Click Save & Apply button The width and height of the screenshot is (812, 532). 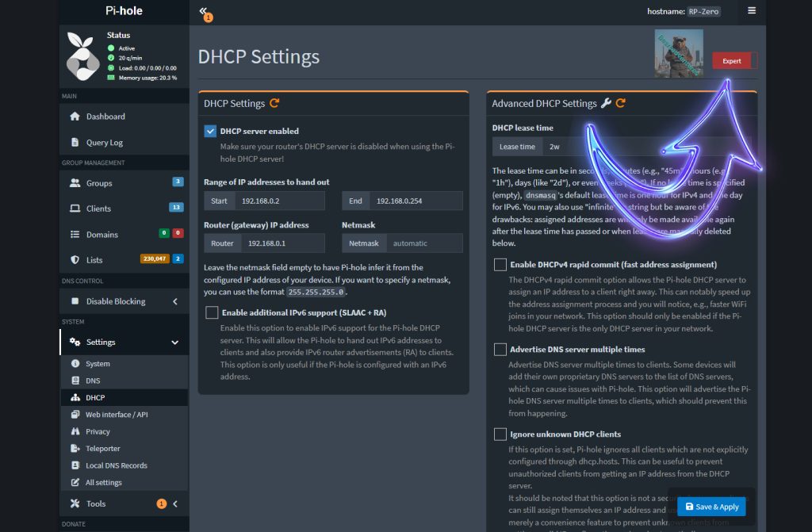point(711,507)
